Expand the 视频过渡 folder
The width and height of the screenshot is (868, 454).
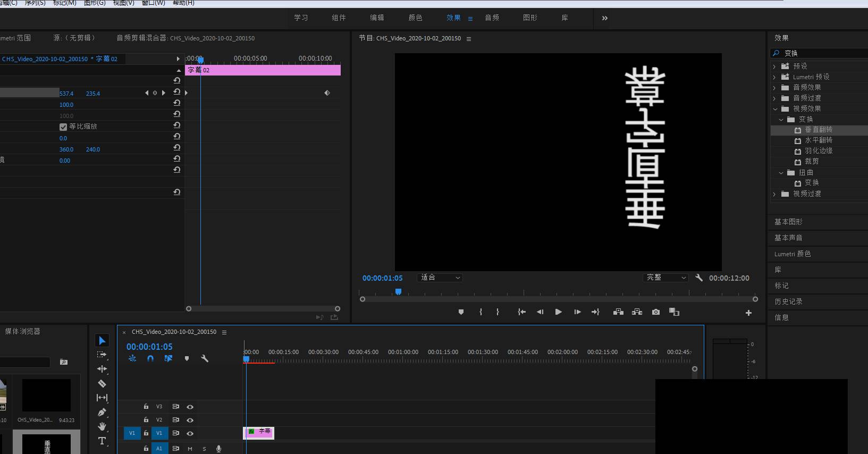[774, 194]
